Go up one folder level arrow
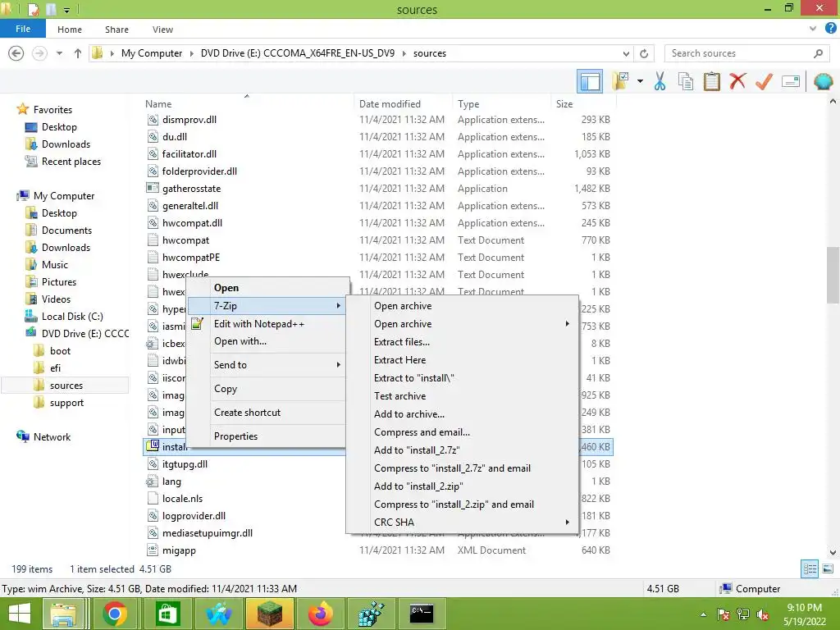840x630 pixels. click(x=78, y=53)
